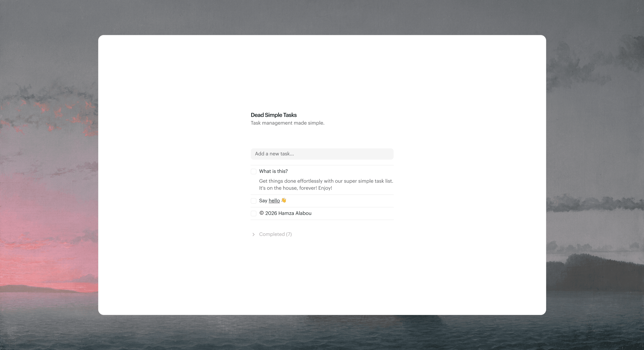
Task: Tick the checkbox next to 'Say hello'
Action: (x=254, y=201)
